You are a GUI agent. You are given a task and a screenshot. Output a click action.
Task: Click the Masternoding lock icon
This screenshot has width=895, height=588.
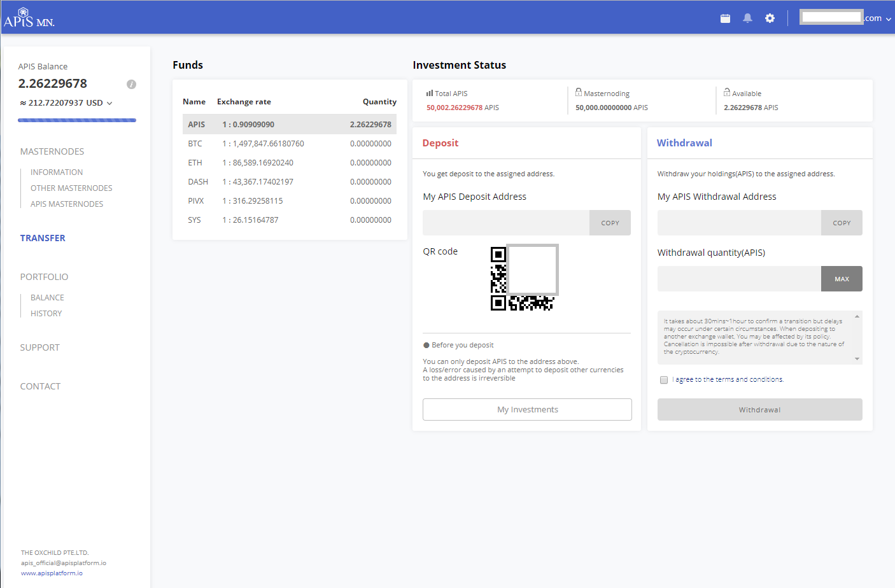[x=579, y=92]
